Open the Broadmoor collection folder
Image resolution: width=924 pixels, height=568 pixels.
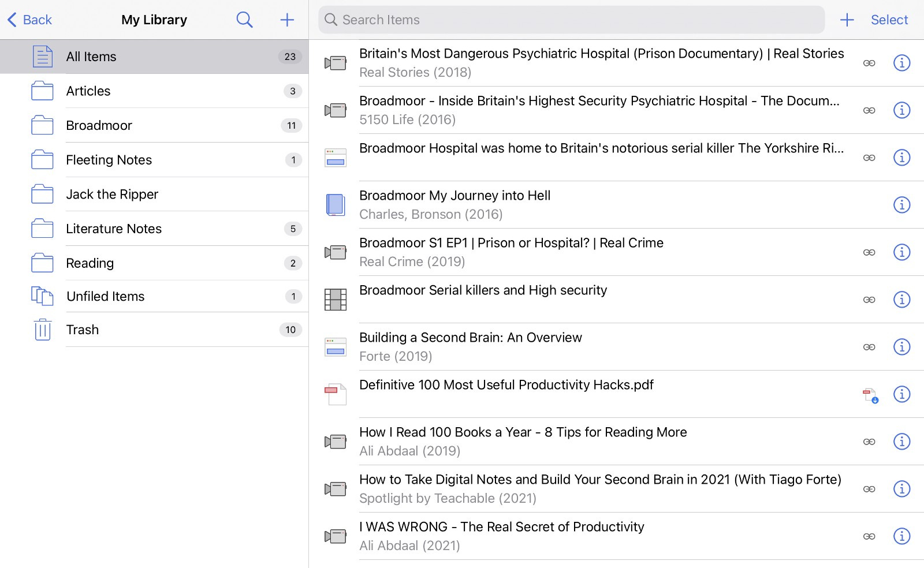point(154,125)
